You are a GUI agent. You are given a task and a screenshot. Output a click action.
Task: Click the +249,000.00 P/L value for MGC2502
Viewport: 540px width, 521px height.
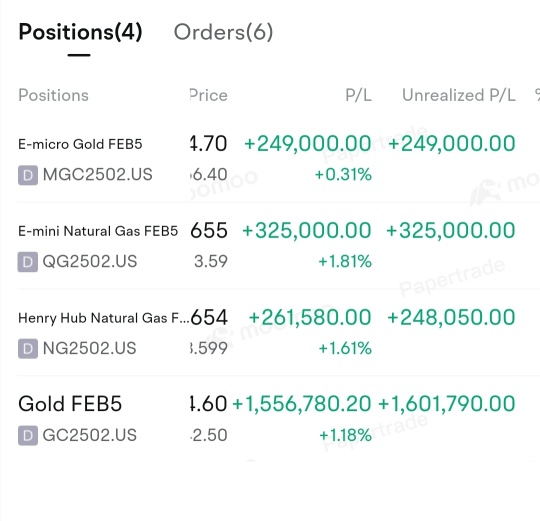pos(308,143)
